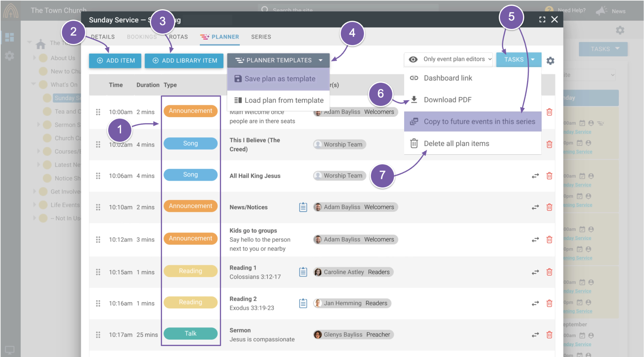
Task: Expand the Life Events tree item
Action: (34, 205)
